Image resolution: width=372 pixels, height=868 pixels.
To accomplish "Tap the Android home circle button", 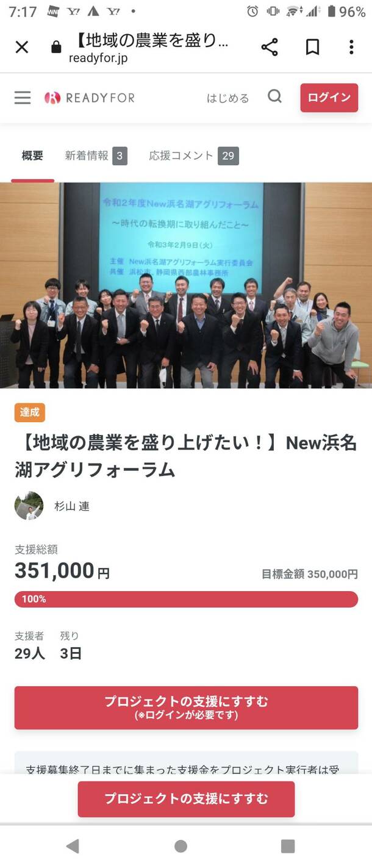I will pyautogui.click(x=181, y=846).
